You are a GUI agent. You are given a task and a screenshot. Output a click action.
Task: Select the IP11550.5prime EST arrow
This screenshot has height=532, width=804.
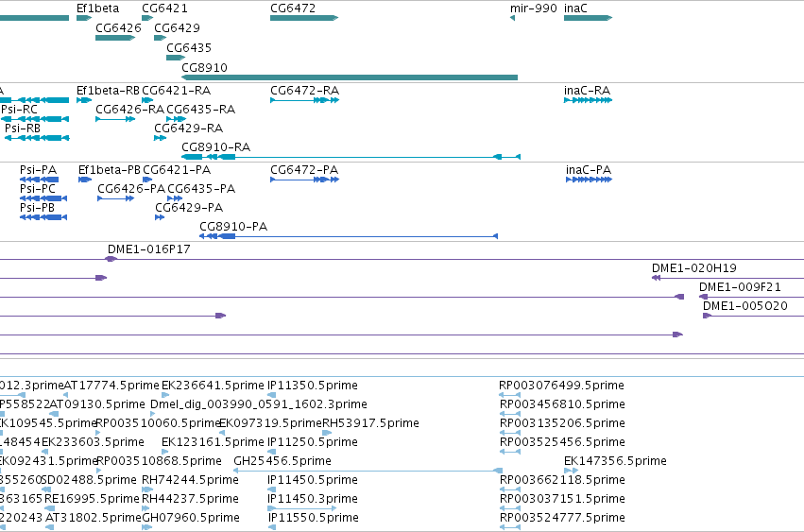272,527
